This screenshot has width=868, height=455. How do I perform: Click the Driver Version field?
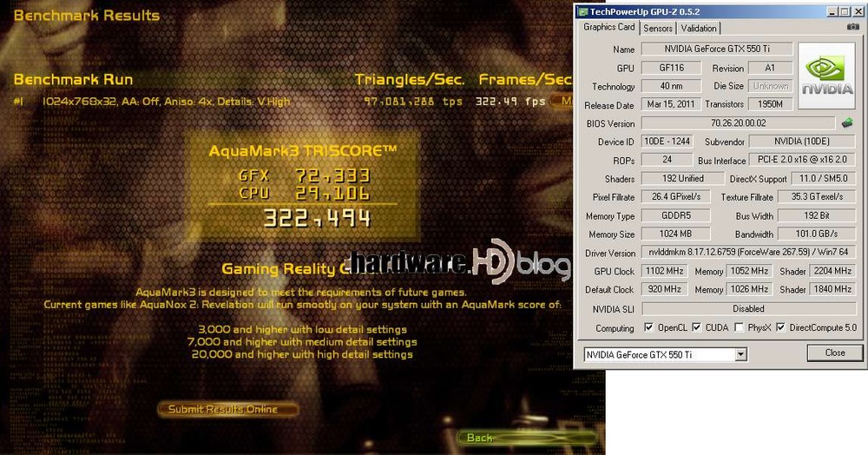coord(748,253)
